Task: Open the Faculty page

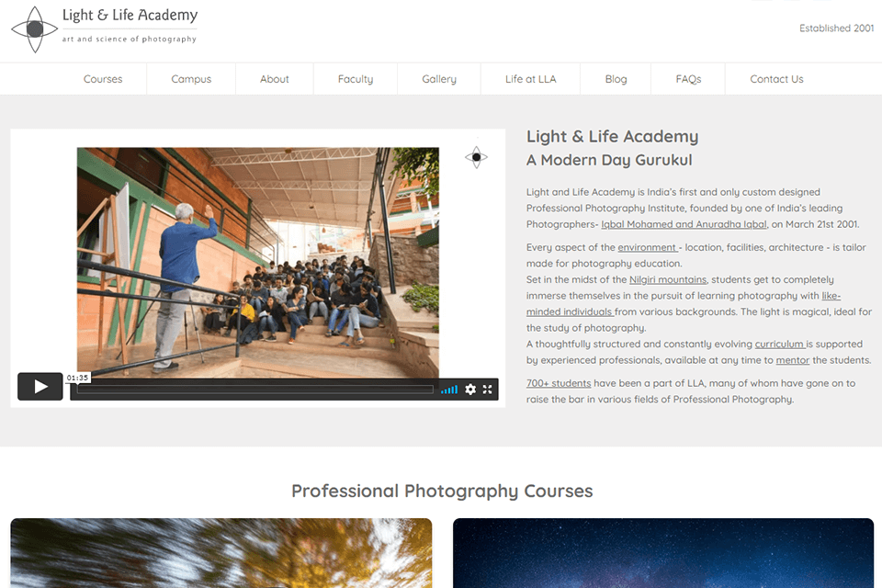Action: point(356,79)
